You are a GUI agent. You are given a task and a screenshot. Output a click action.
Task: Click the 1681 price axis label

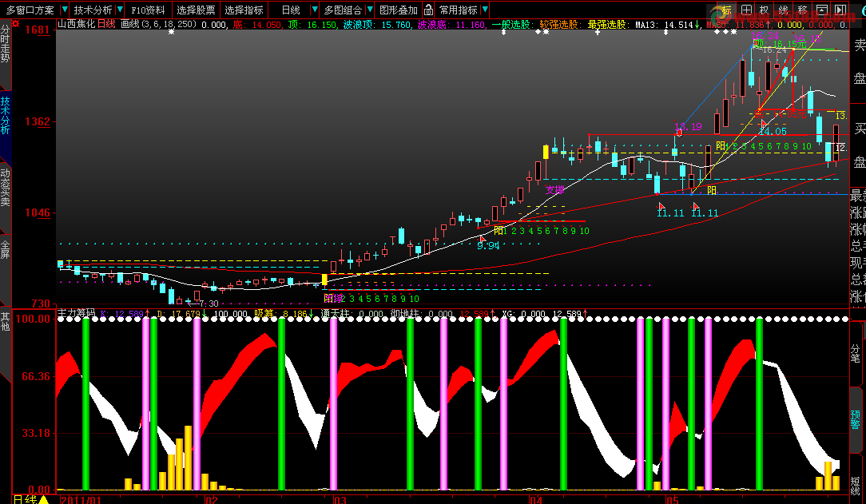click(38, 30)
